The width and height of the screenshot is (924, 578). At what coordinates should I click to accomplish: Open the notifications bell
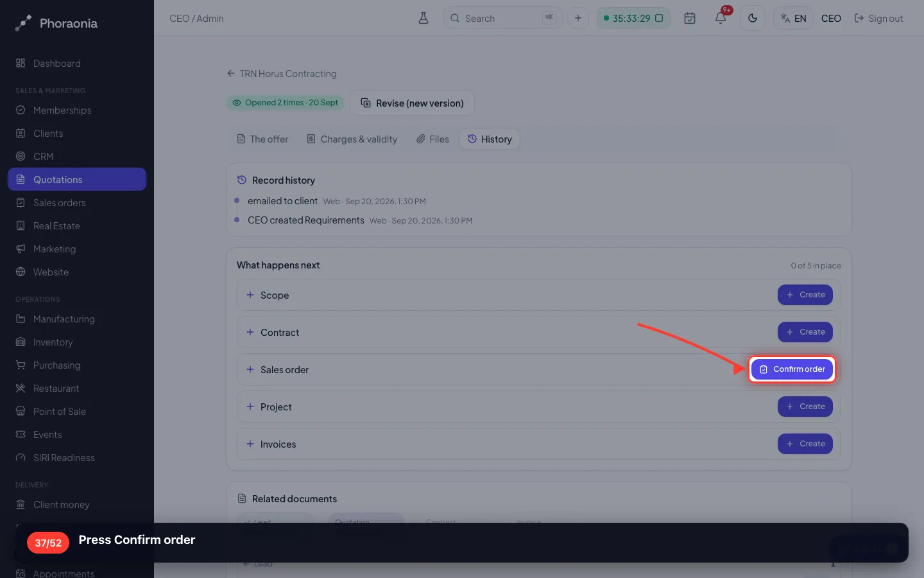[x=721, y=18]
